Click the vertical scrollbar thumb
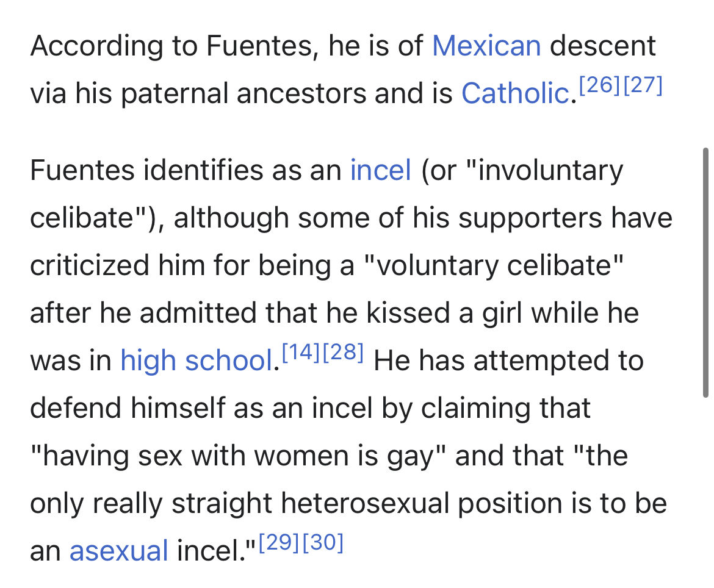 705,273
